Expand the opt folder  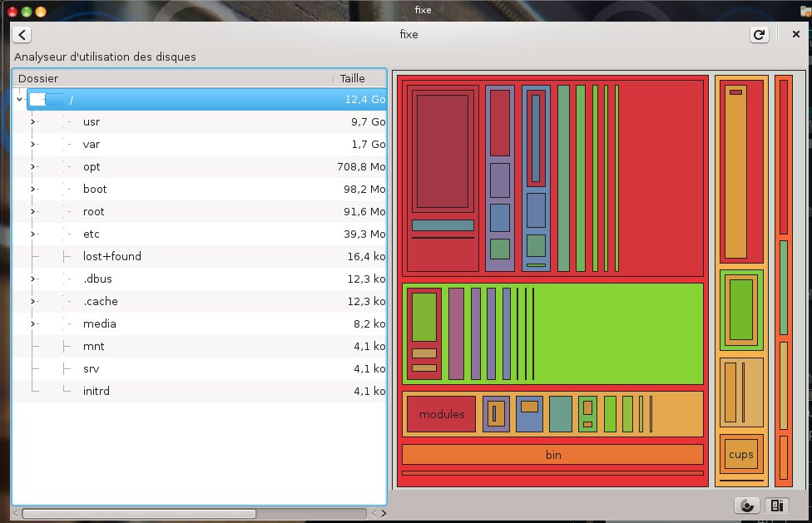33,166
